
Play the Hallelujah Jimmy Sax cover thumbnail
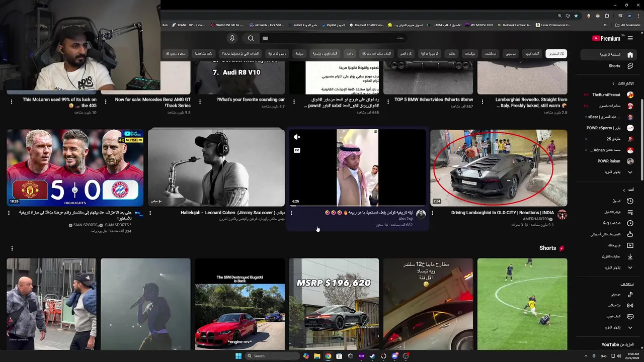(216, 168)
